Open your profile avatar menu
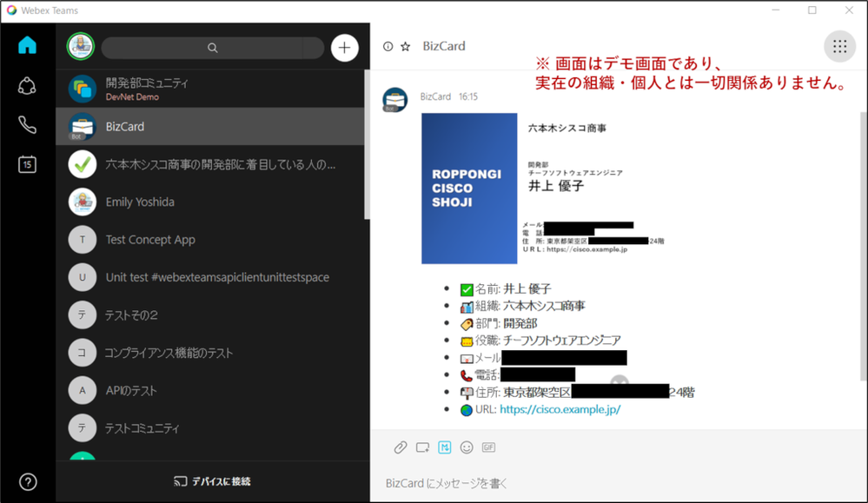The height and width of the screenshot is (503, 868). (x=81, y=47)
